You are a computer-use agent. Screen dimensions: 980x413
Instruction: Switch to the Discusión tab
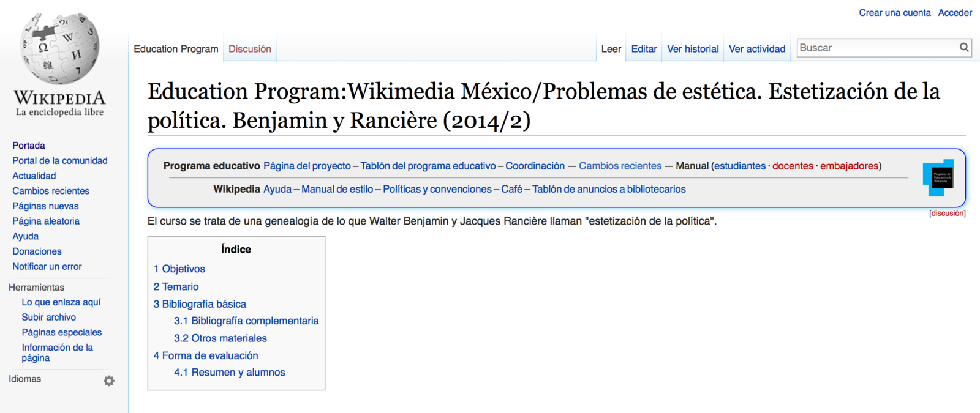250,49
